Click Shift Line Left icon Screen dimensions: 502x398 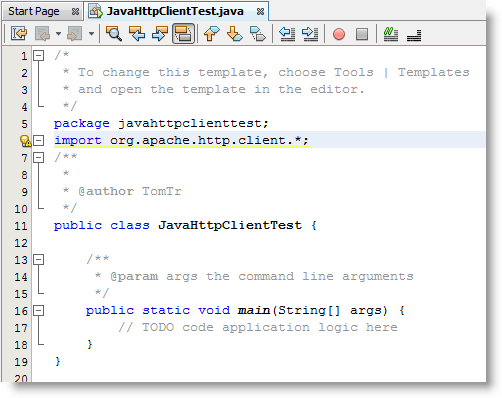[287, 34]
